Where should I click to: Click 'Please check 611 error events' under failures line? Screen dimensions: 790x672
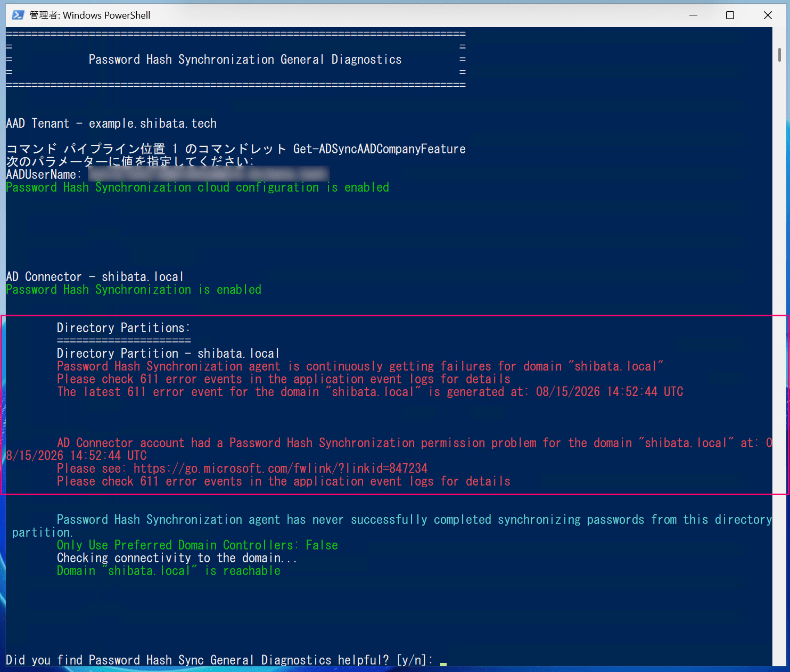click(284, 379)
